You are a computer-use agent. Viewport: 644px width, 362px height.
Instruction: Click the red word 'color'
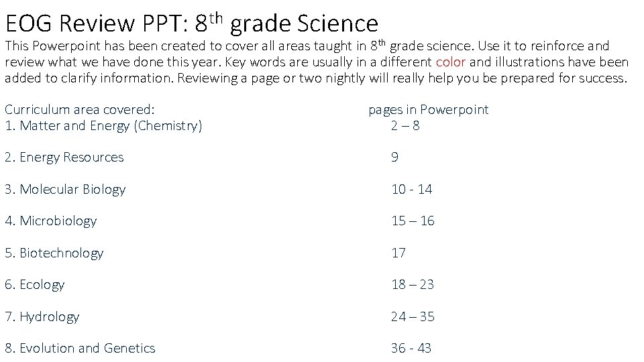coord(450,62)
